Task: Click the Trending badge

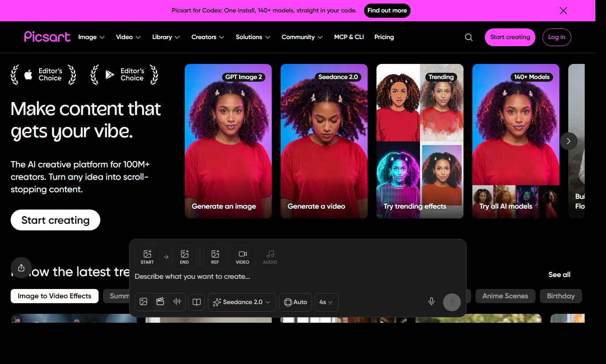Action: coord(441,77)
